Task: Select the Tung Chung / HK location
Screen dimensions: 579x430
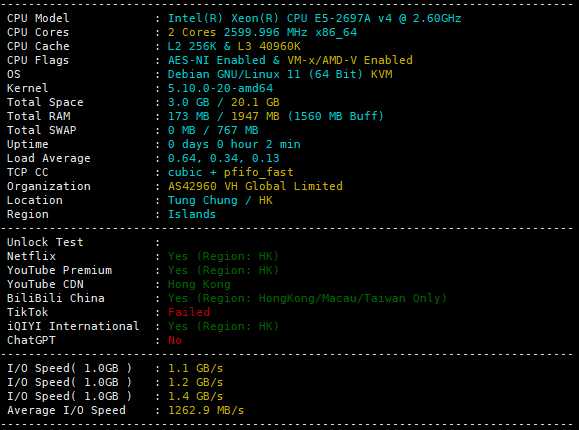Action: 220,200
